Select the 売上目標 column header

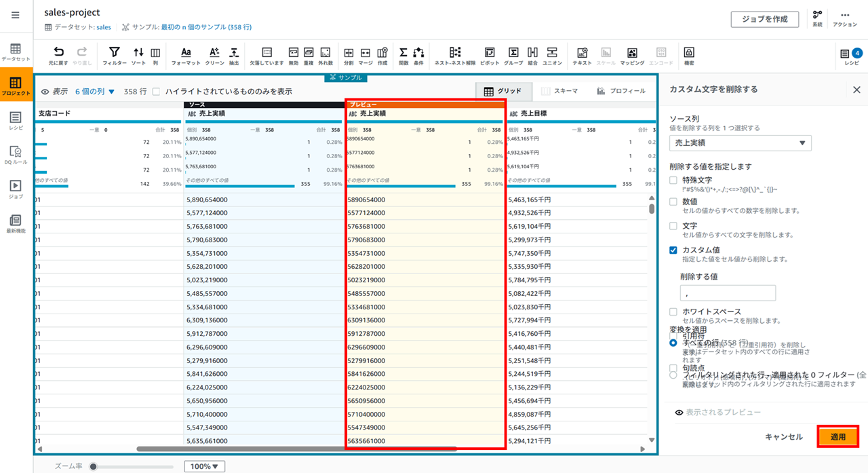pos(534,113)
